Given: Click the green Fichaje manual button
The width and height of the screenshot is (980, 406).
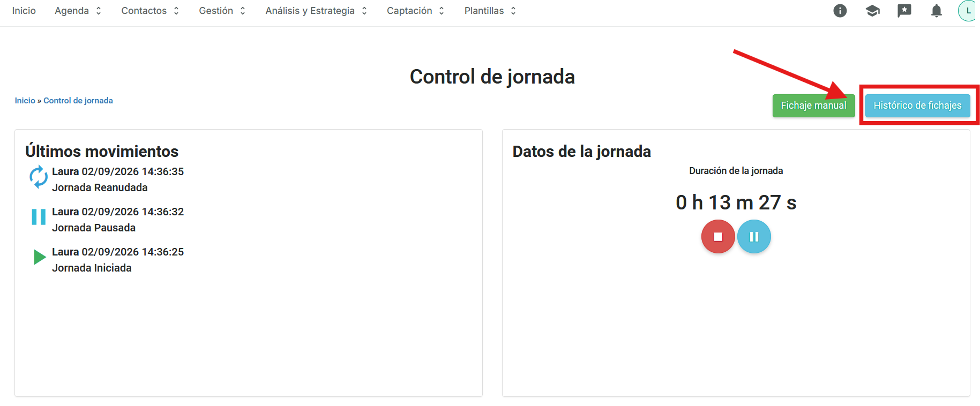Looking at the screenshot, I should pyautogui.click(x=813, y=106).
